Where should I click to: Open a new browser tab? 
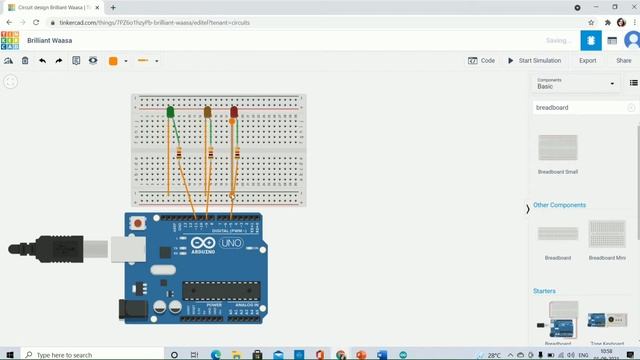click(113, 7)
